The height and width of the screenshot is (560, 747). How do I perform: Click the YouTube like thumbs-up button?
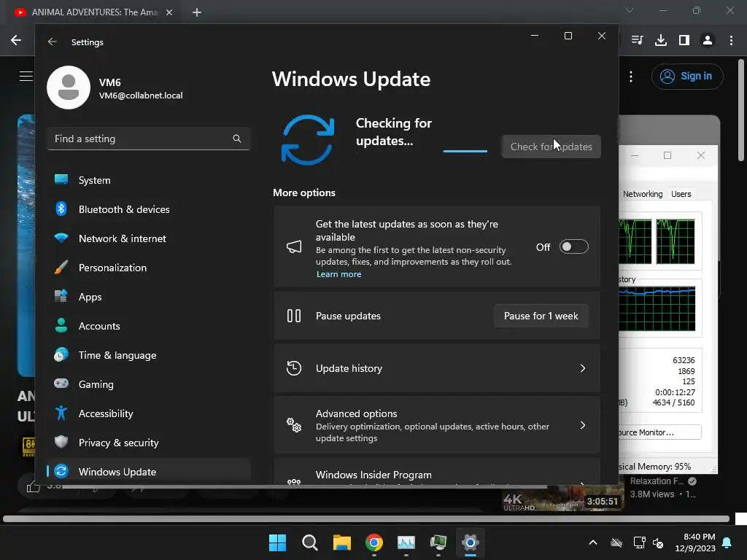(x=34, y=486)
